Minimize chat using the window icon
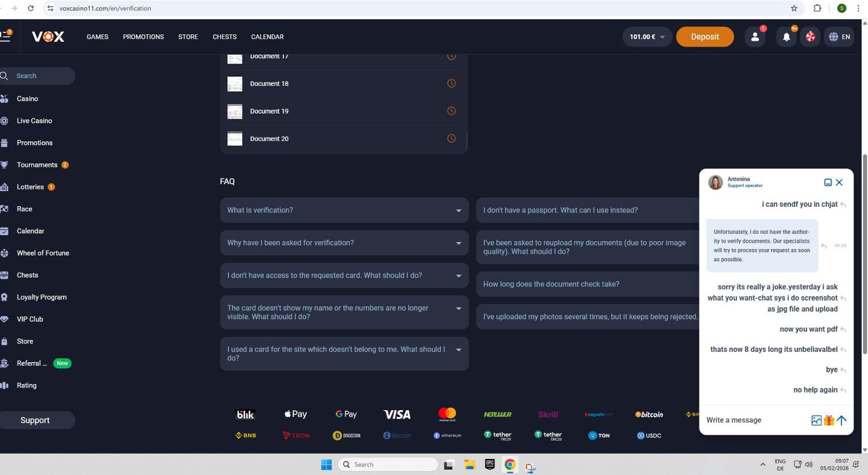Image resolution: width=868 pixels, height=475 pixels. (x=827, y=182)
